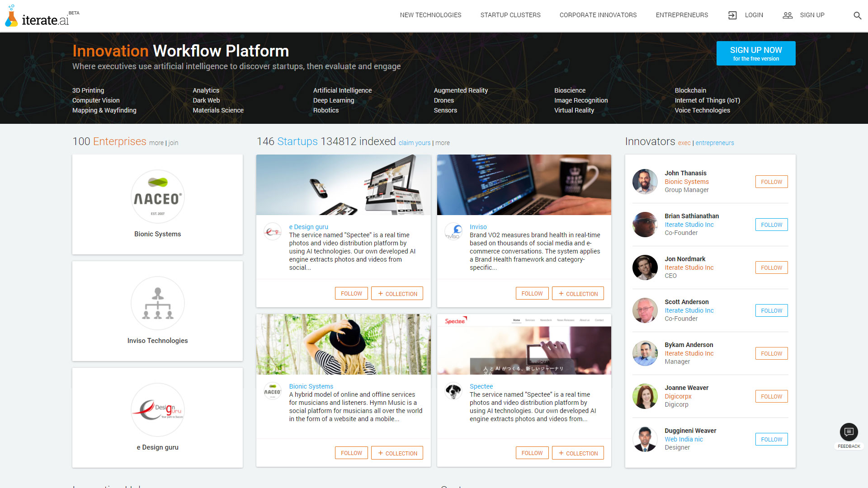Click John Thanasis profile photo
Image resolution: width=868 pixels, height=488 pixels.
click(x=645, y=182)
